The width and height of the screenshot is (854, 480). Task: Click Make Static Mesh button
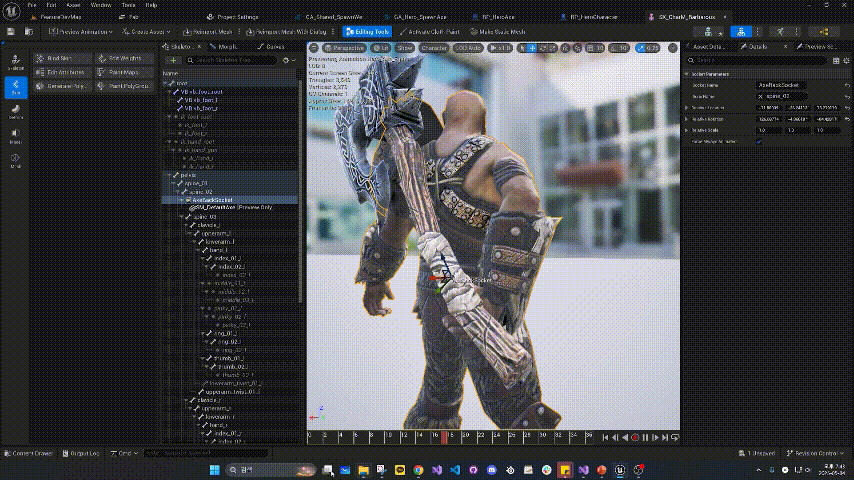498,32
